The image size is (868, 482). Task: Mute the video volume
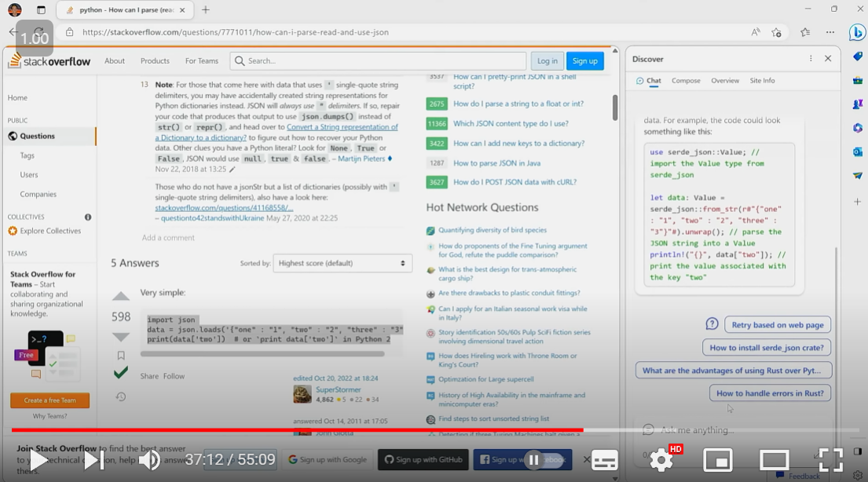click(148, 460)
